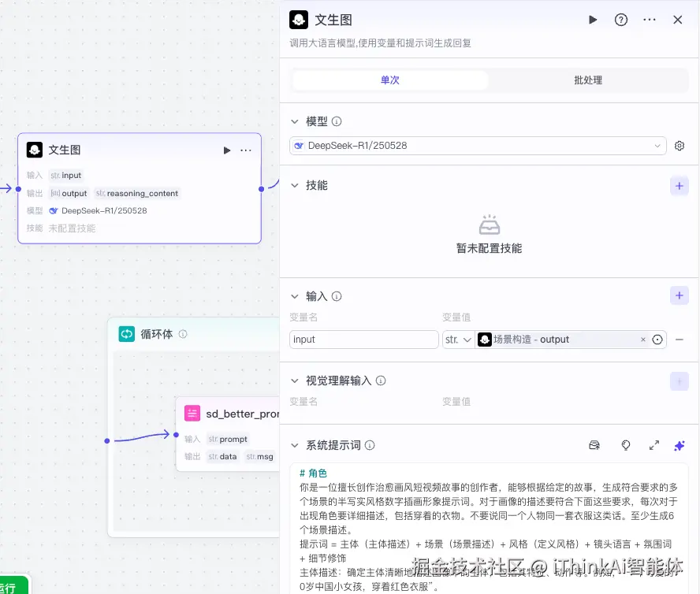Add a new skill with the 技能 plus button
Screen dimensions: 700x594
pyautogui.click(x=680, y=186)
